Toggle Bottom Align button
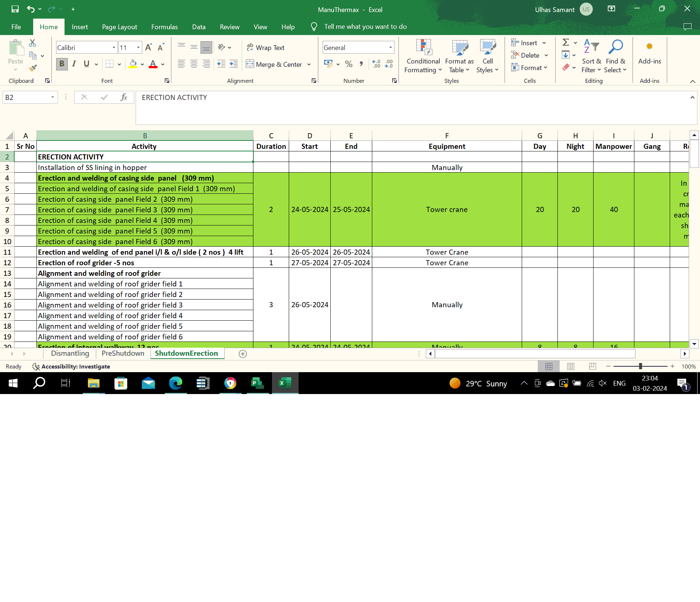 [206, 47]
